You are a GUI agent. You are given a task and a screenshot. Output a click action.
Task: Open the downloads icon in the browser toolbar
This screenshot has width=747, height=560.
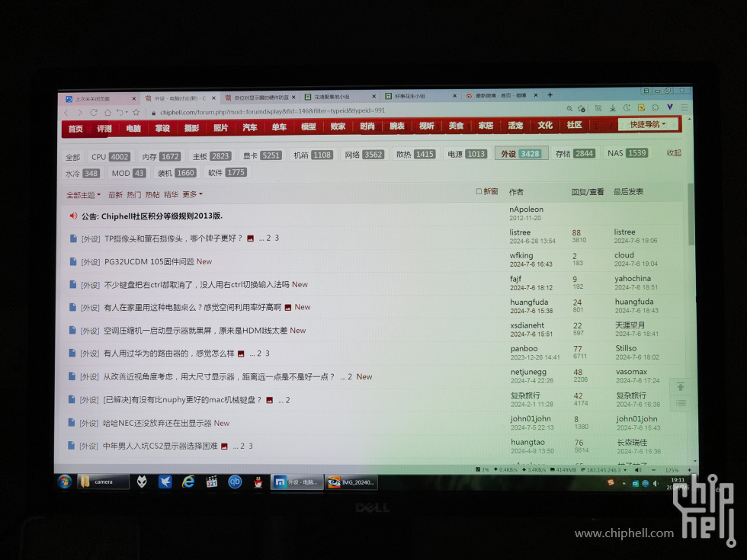613,108
